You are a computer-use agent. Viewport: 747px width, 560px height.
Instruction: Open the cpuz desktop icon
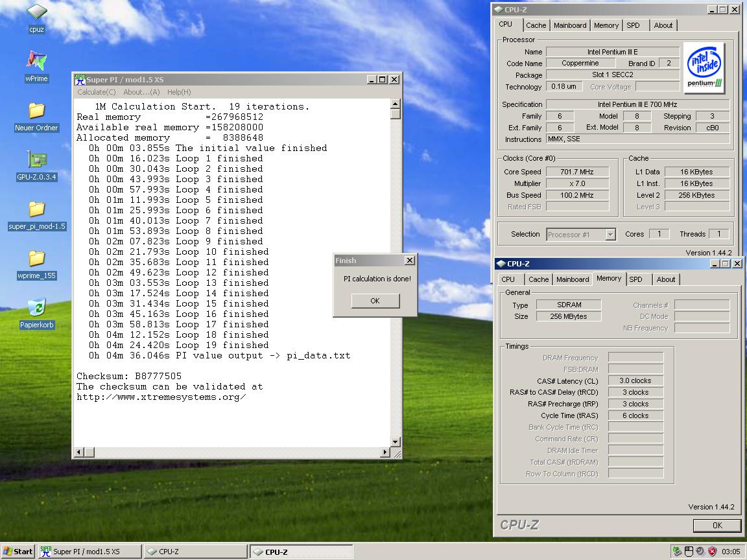click(37, 18)
